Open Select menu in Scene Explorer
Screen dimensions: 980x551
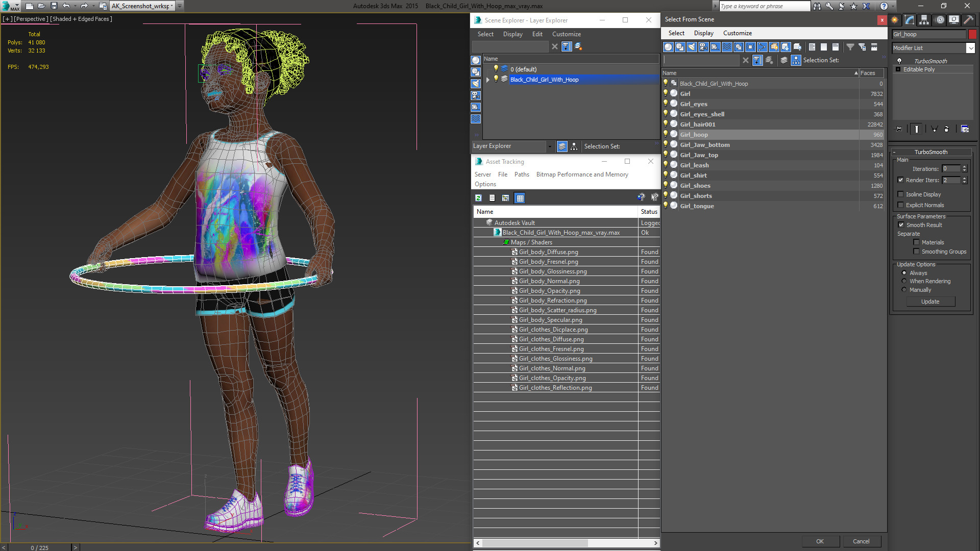pos(485,34)
